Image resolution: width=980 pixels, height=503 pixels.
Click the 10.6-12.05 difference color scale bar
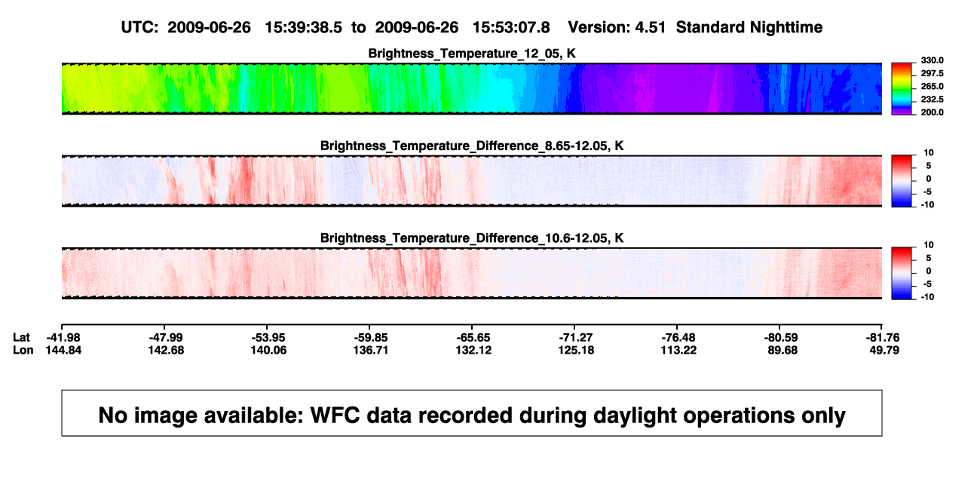click(902, 273)
